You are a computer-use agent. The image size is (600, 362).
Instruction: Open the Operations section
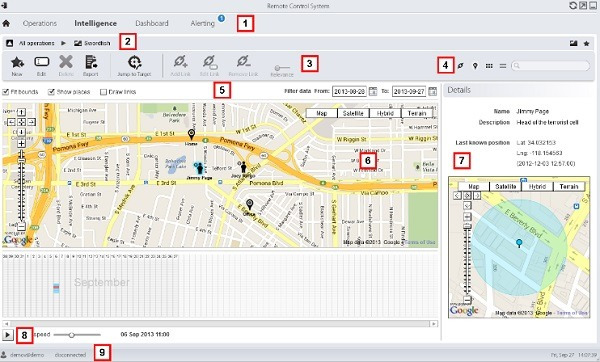click(39, 23)
